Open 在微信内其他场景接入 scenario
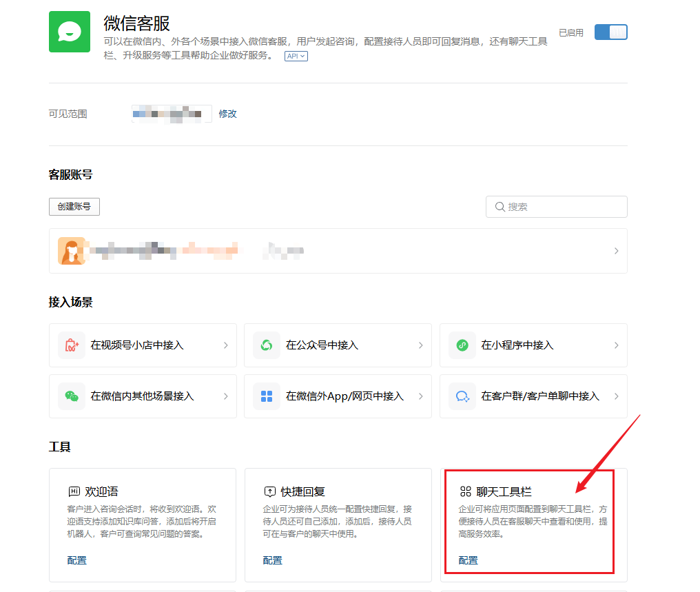The image size is (700, 592). [x=143, y=396]
